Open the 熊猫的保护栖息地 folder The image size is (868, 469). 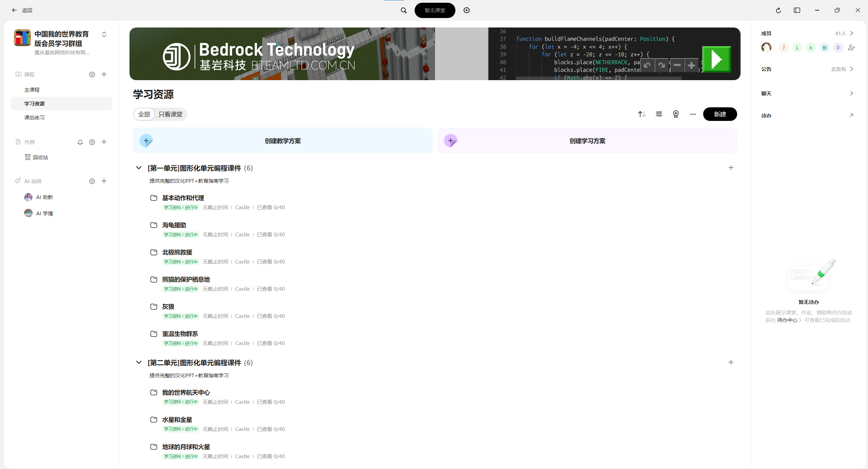point(186,279)
